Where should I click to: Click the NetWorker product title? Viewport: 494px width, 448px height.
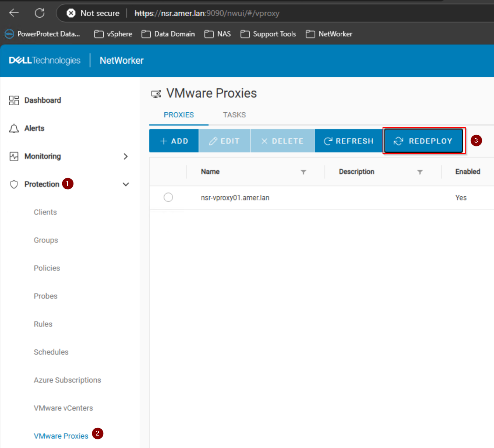click(x=122, y=60)
